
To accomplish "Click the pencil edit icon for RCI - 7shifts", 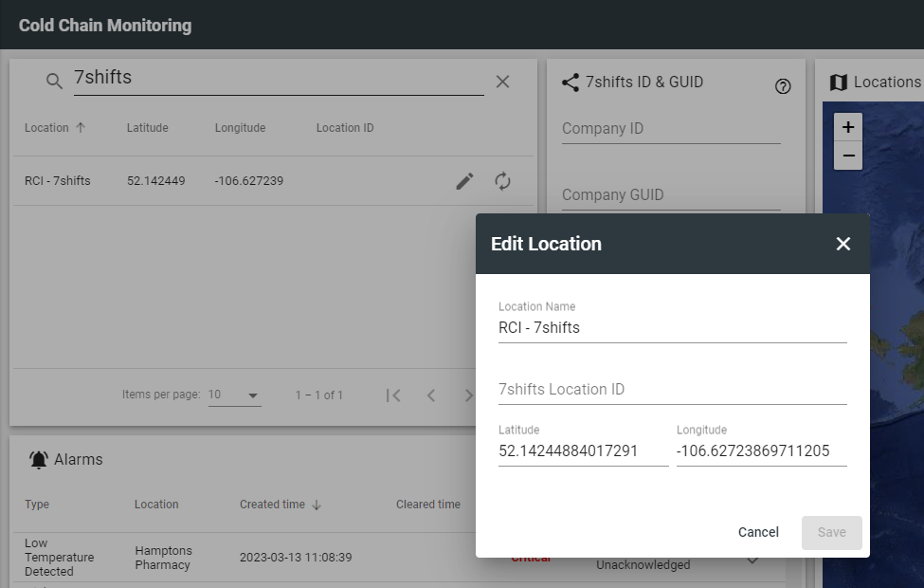I will 464,181.
